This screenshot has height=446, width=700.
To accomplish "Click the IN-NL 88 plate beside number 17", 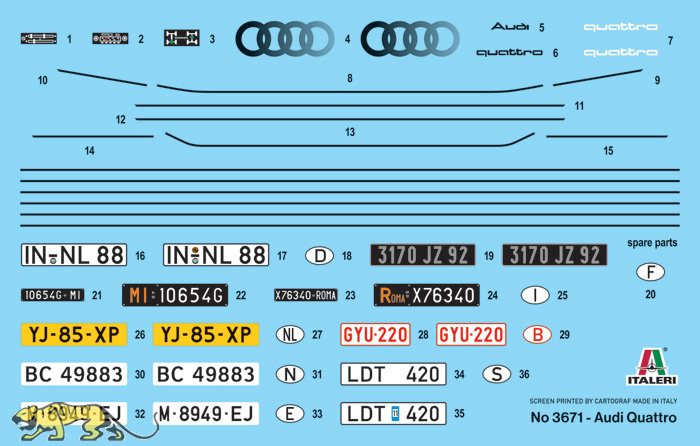I will (x=216, y=255).
